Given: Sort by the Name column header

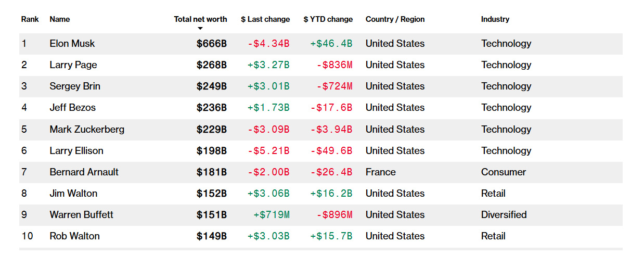Looking at the screenshot, I should [x=60, y=19].
